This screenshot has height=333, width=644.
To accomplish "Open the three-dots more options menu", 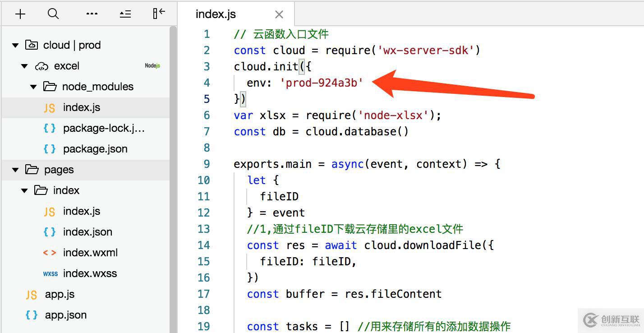I will (x=92, y=14).
